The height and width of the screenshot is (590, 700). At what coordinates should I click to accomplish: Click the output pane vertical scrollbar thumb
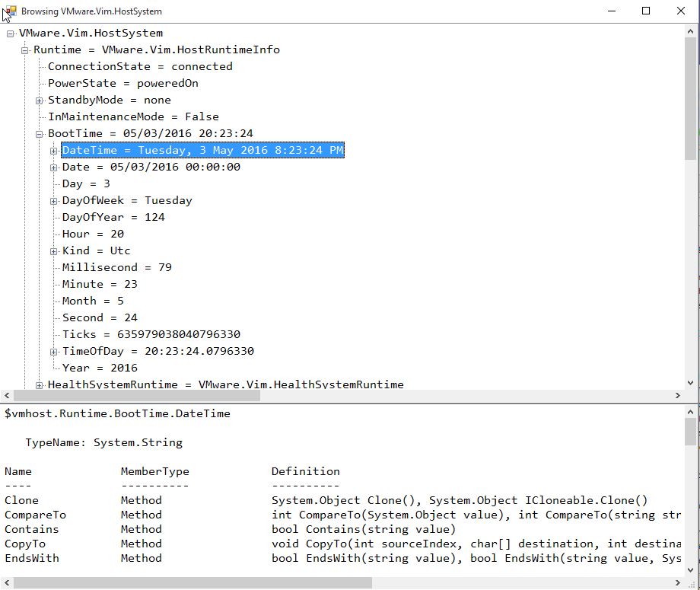pyautogui.click(x=690, y=432)
